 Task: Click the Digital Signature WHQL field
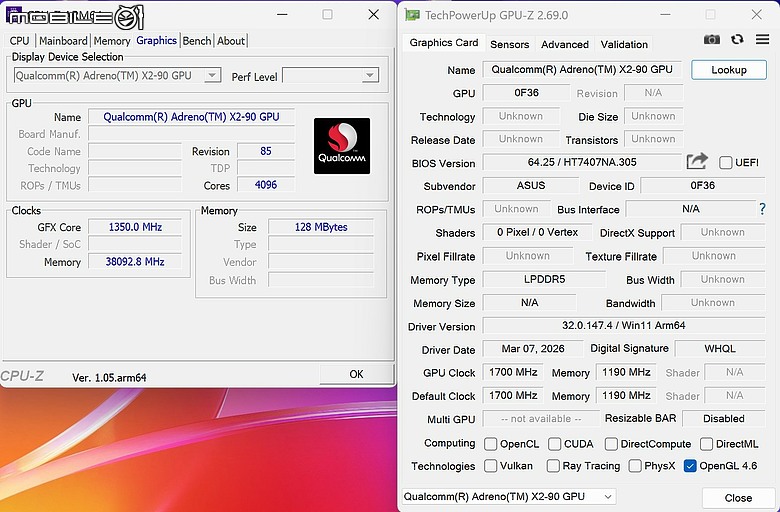720,349
